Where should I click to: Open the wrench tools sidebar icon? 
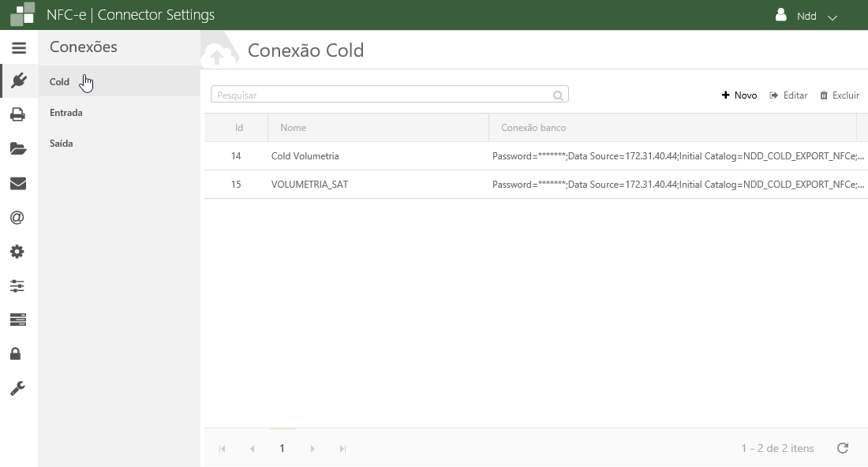(17, 388)
